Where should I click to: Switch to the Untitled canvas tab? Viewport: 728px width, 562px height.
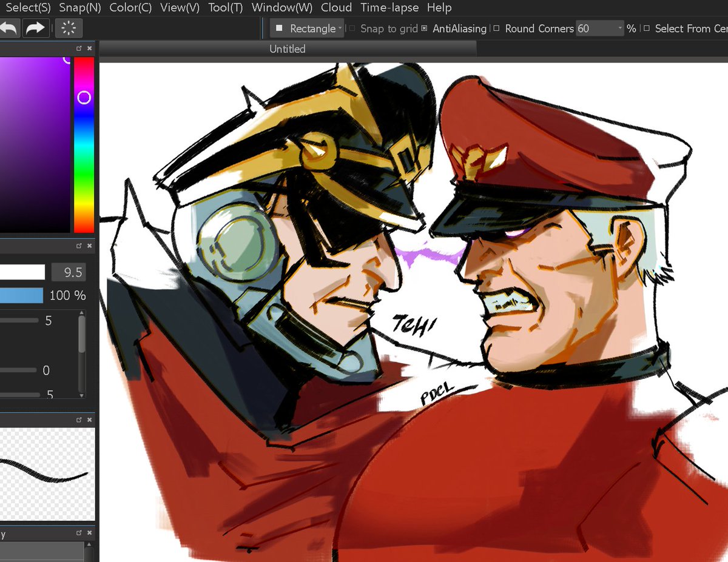288,49
